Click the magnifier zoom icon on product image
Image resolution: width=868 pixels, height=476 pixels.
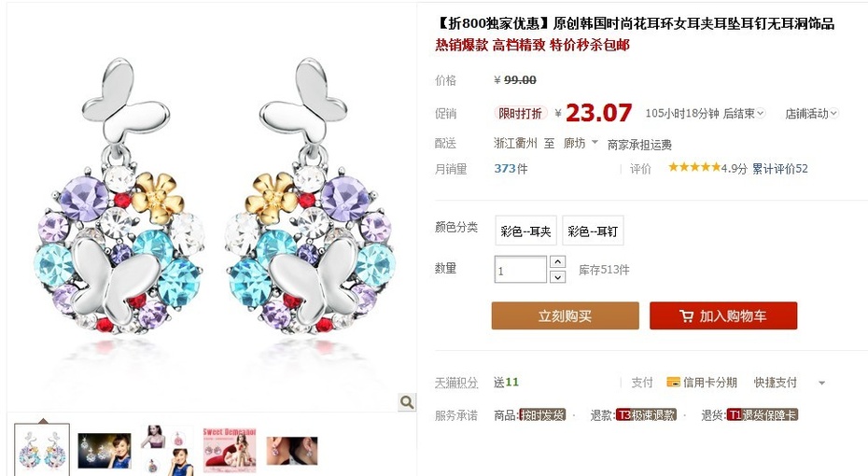coord(407,402)
